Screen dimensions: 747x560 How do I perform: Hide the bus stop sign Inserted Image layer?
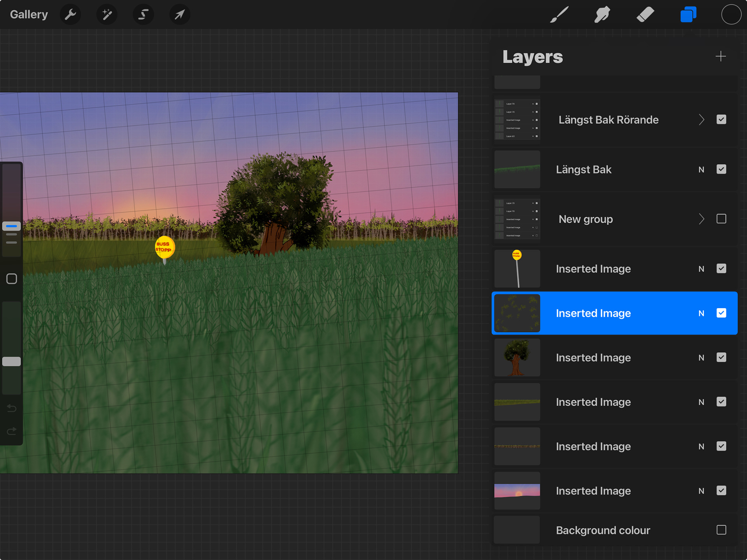click(721, 269)
